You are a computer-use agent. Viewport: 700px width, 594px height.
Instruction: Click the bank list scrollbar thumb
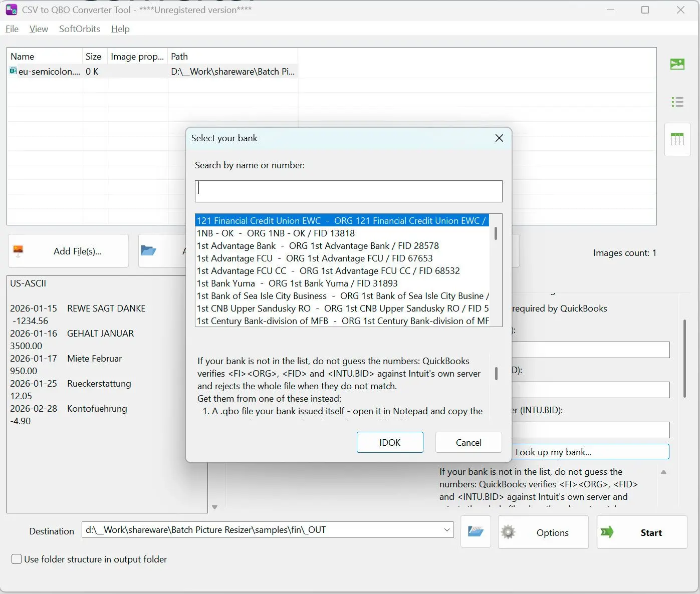(496, 233)
